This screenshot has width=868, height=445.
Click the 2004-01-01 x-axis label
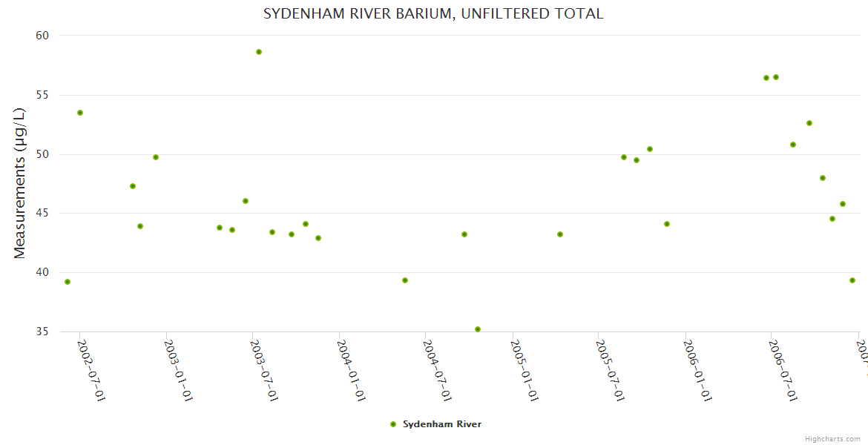352,370
